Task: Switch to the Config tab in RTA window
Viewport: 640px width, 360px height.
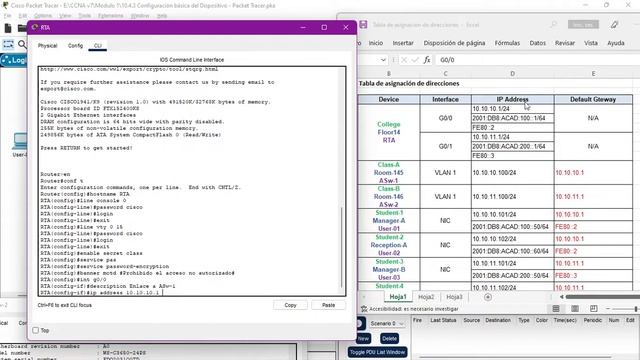Action: point(75,46)
